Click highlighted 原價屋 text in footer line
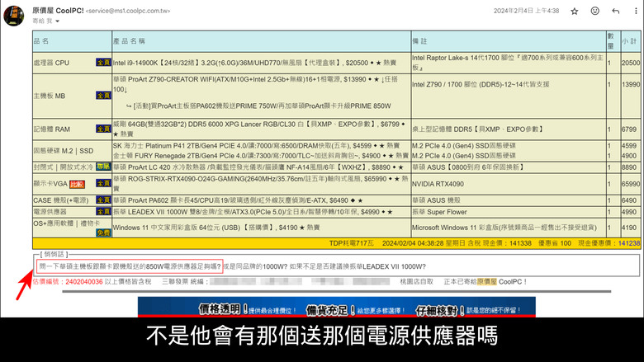 pyautogui.click(x=486, y=282)
